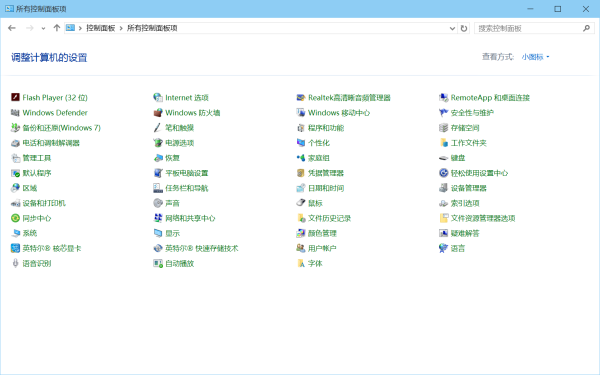This screenshot has width=600, height=375.
Task: Open the 英特尔® 快速存储技术 link
Action: click(202, 249)
